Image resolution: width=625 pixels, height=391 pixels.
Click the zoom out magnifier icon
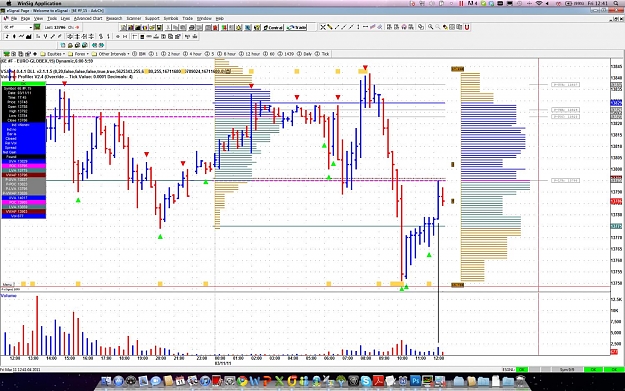437,27
